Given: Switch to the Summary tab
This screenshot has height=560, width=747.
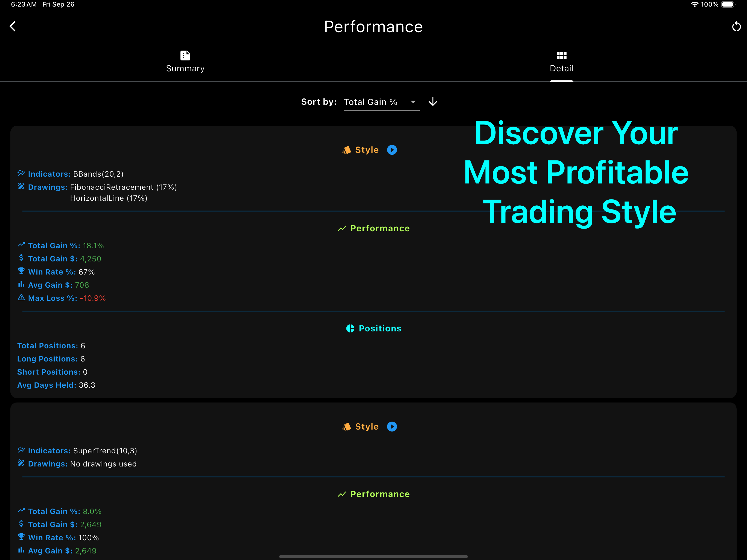Looking at the screenshot, I should (x=185, y=62).
